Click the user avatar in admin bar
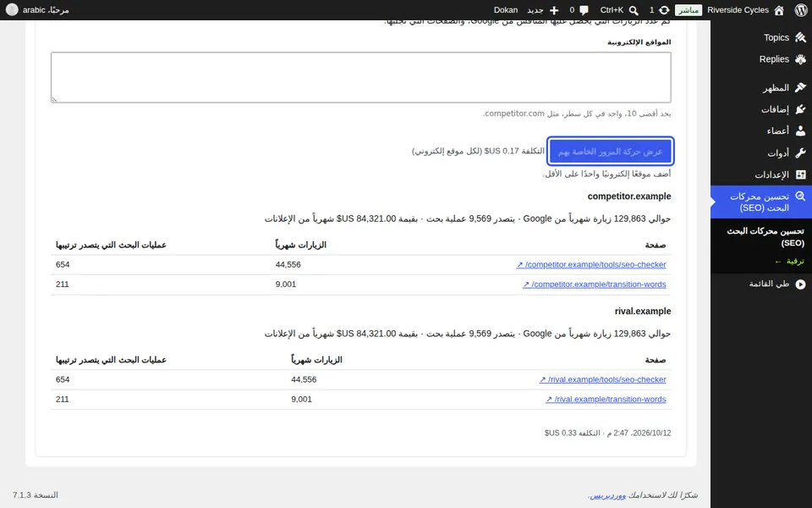The width and height of the screenshot is (812, 508). tap(12, 10)
